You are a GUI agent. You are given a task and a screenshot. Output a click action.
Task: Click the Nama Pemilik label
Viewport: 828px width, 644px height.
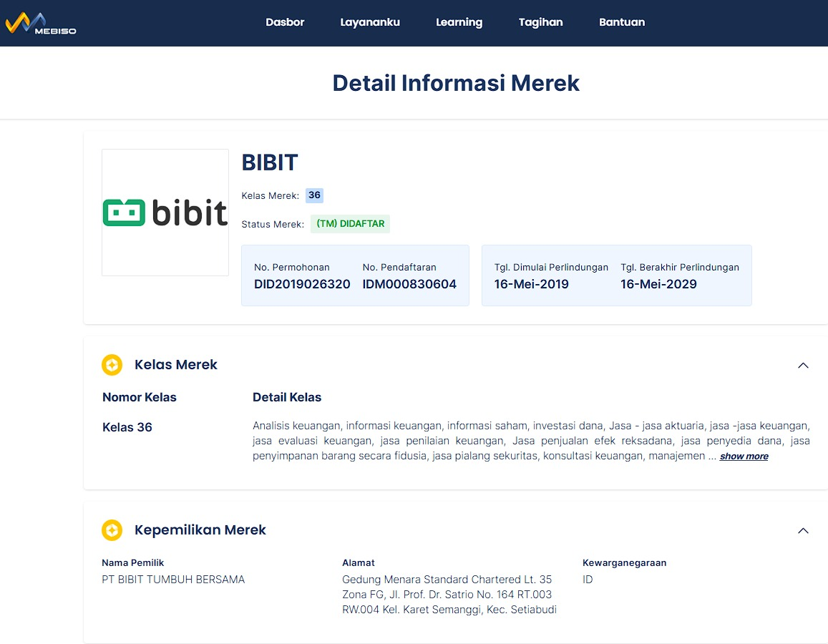tap(132, 562)
